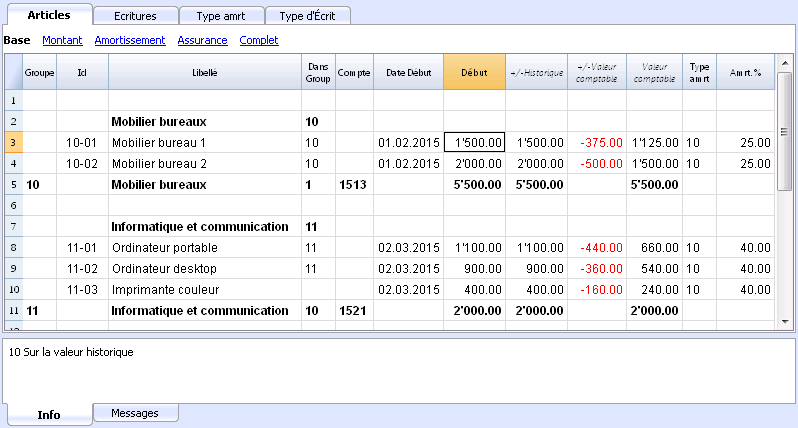The image size is (798, 428).
Task: Click the Id cell '10-01'
Action: pyautogui.click(x=82, y=142)
